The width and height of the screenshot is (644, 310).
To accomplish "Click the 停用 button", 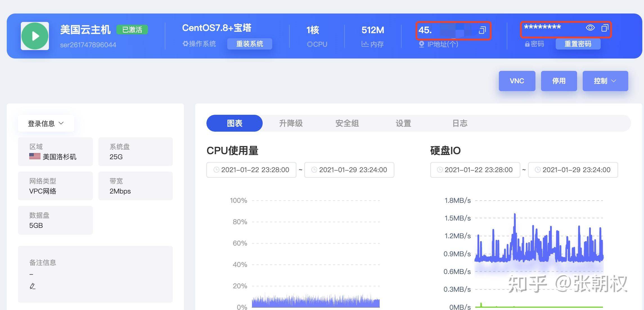I will click(559, 81).
